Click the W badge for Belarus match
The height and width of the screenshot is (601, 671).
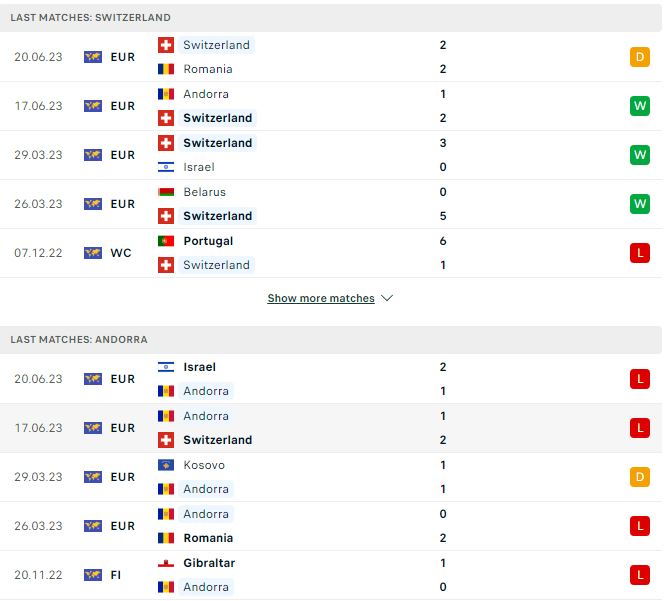[x=640, y=204]
